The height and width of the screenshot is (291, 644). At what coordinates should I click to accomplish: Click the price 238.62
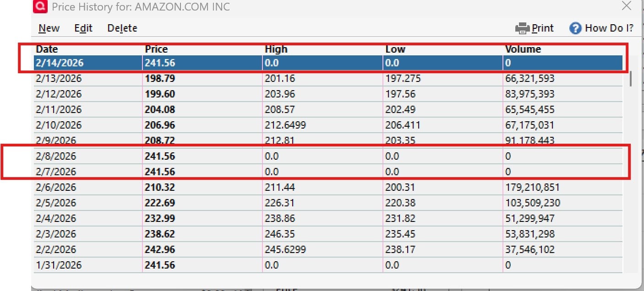click(x=160, y=234)
